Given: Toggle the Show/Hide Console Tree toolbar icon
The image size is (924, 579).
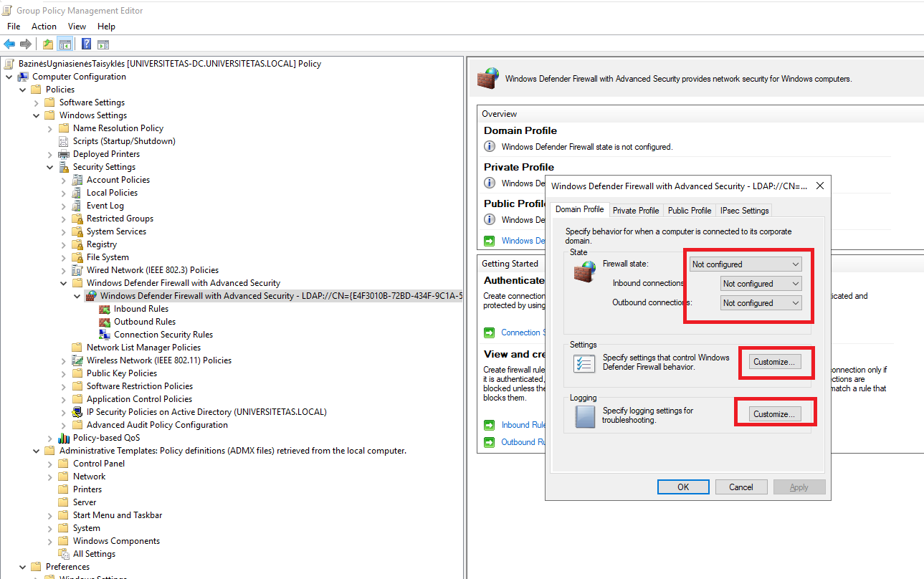Looking at the screenshot, I should point(65,44).
